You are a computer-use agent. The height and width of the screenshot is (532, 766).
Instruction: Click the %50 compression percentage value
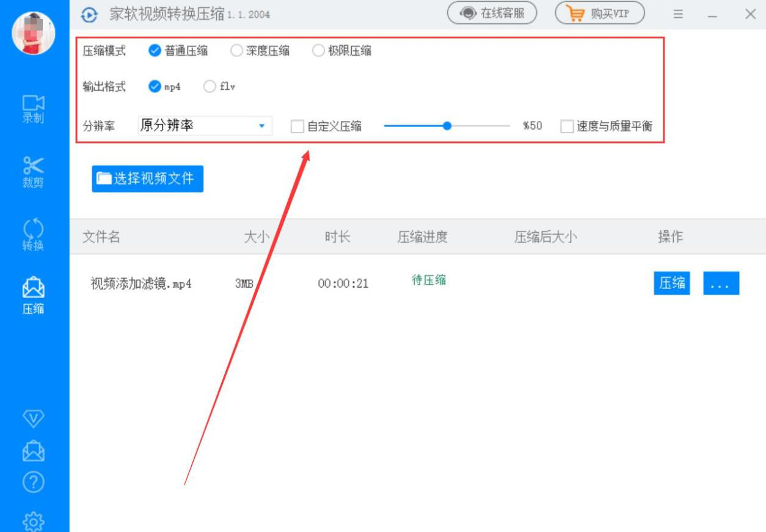pyautogui.click(x=533, y=126)
